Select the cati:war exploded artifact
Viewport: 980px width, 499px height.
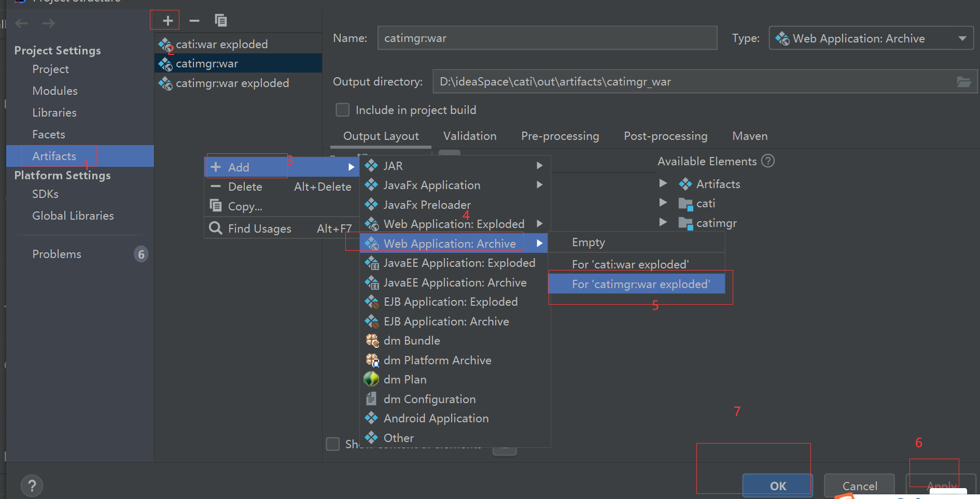(x=222, y=45)
